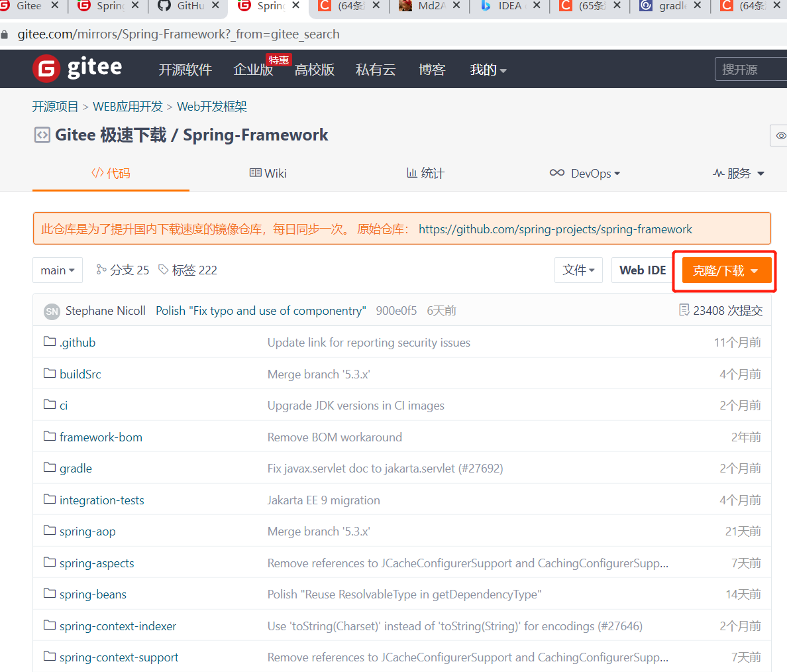Click WEB应用开发 breadcrumb link

(x=128, y=107)
